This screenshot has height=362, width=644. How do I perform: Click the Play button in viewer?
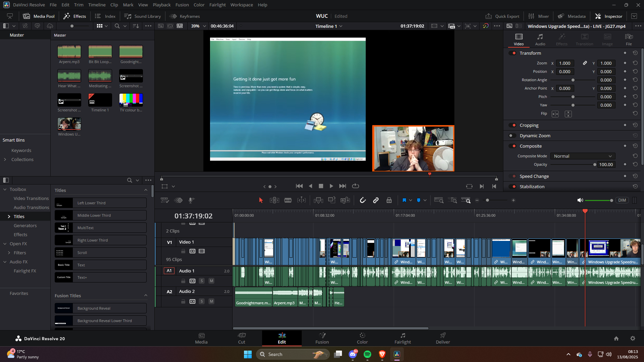[x=331, y=186]
